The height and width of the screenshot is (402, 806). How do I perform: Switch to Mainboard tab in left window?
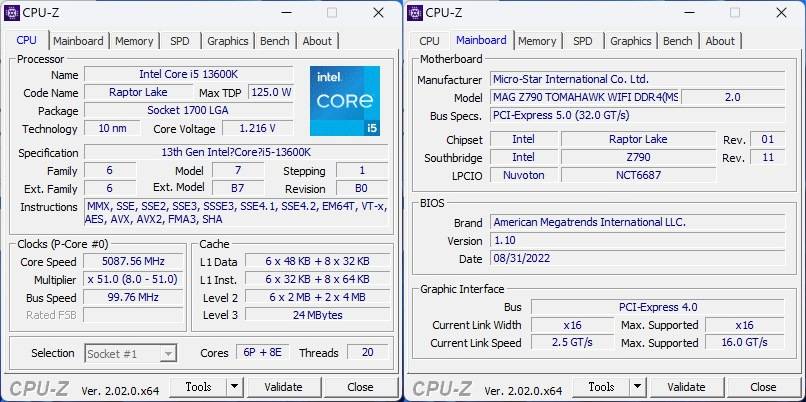(x=78, y=41)
